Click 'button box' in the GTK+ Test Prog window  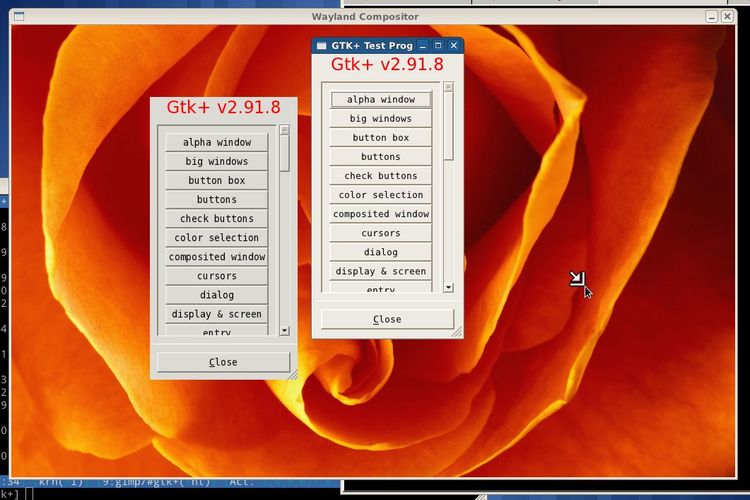coord(381,138)
